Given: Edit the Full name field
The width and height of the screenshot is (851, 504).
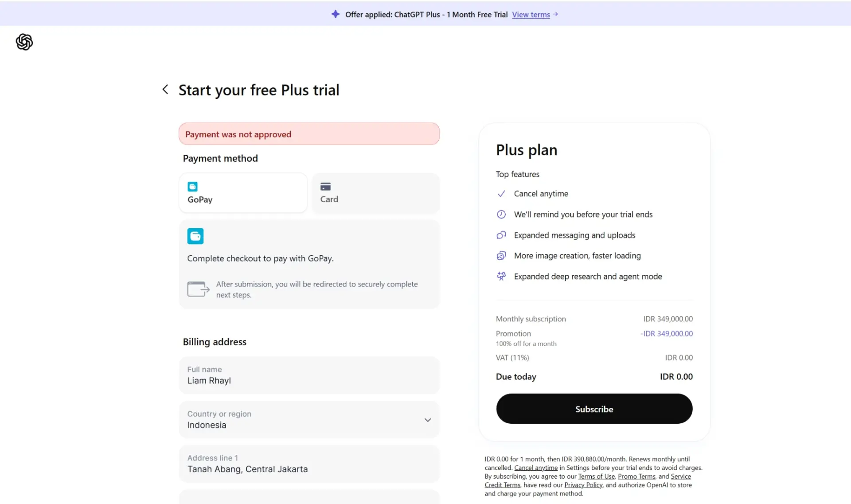Looking at the screenshot, I should pyautogui.click(x=309, y=375).
